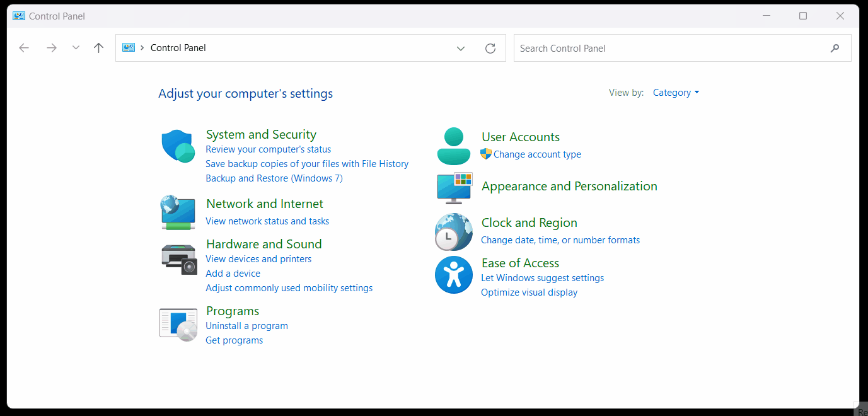Select Control Panel breadcrumb in address bar

178,48
